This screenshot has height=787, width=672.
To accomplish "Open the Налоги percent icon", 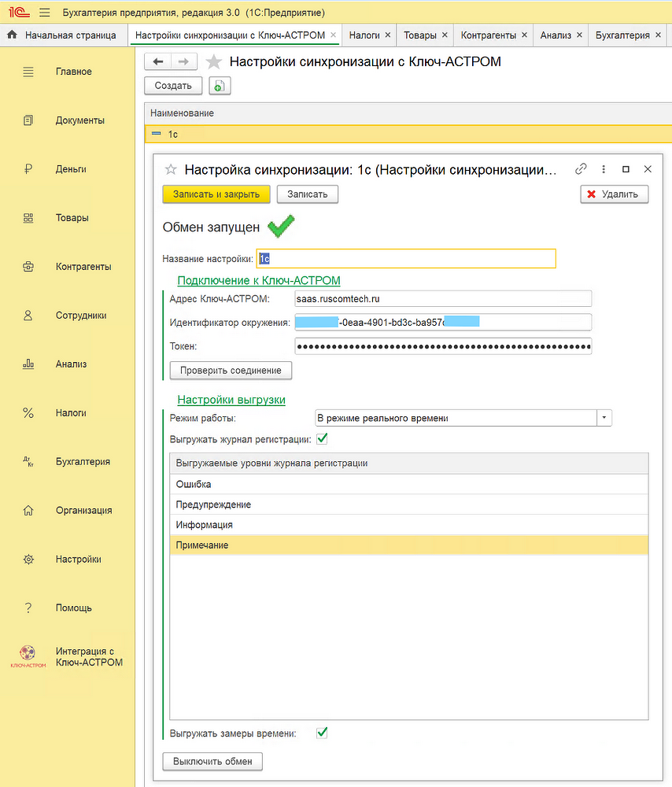I will [28, 412].
